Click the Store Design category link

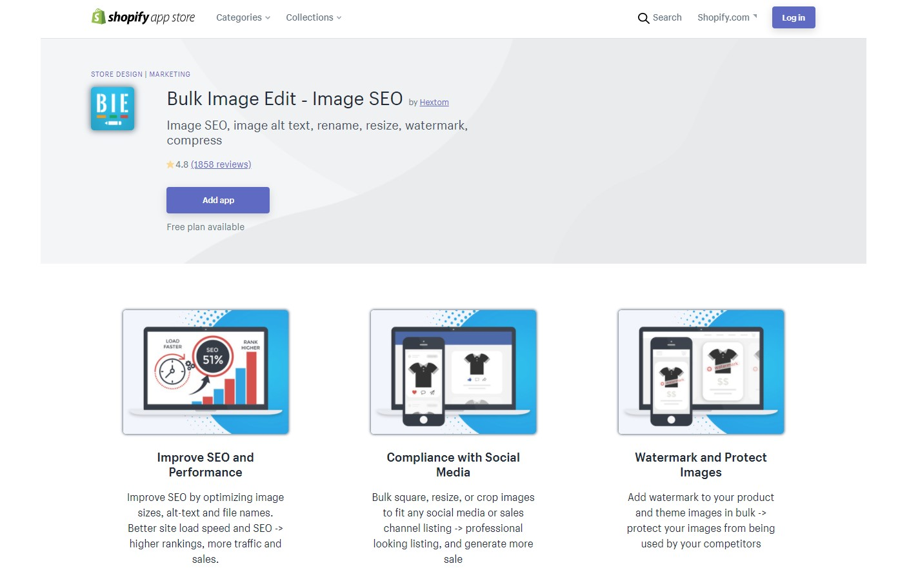(117, 74)
